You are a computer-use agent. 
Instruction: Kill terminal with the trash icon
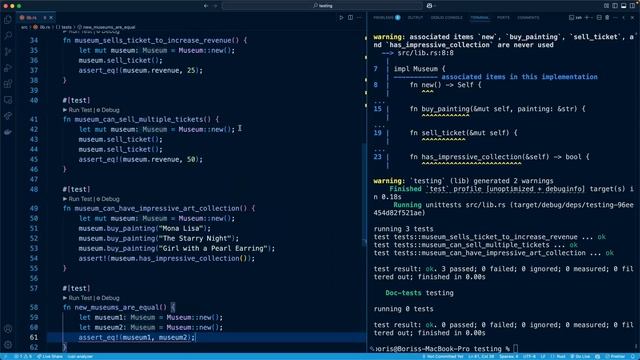point(607,18)
